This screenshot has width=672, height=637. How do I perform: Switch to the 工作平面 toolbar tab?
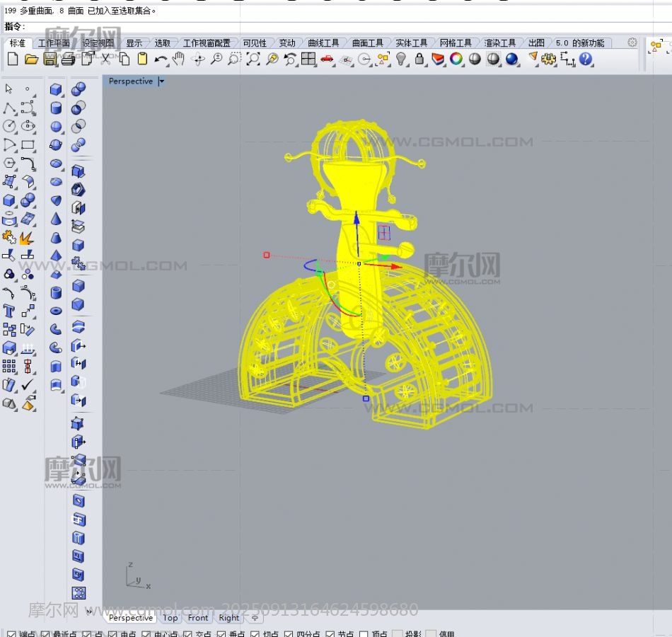coord(54,43)
